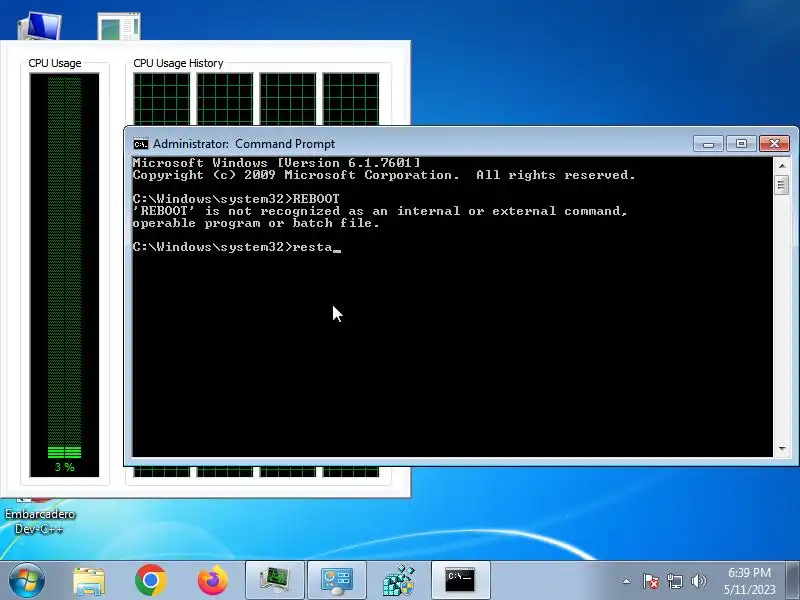Screen dimensions: 800x600
Task: Select the Computer desktop icon
Action: [x=40, y=26]
